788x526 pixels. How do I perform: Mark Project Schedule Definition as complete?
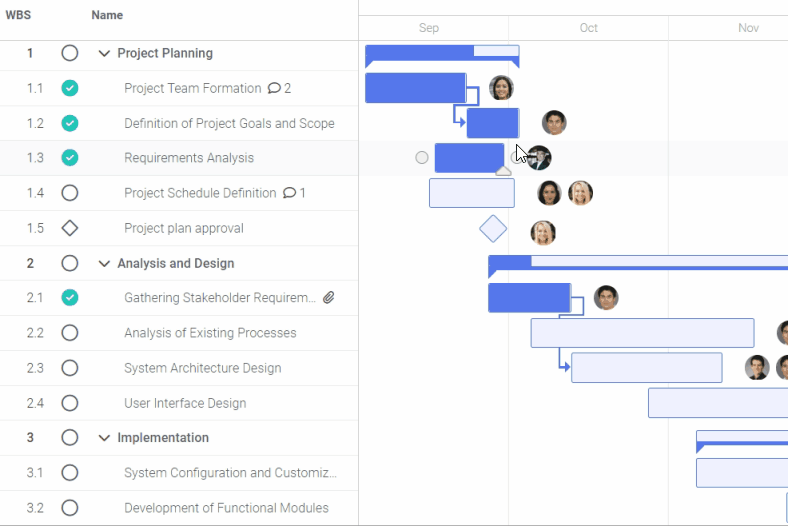pos(70,193)
